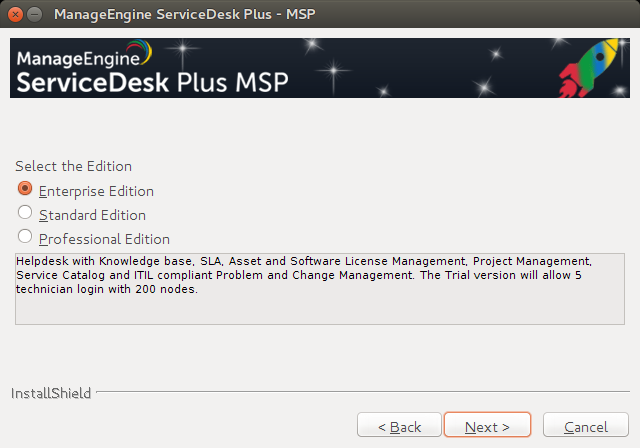This screenshot has width=640, height=448.
Task: Choose the Standard Edition radio button
Action: click(x=25, y=212)
